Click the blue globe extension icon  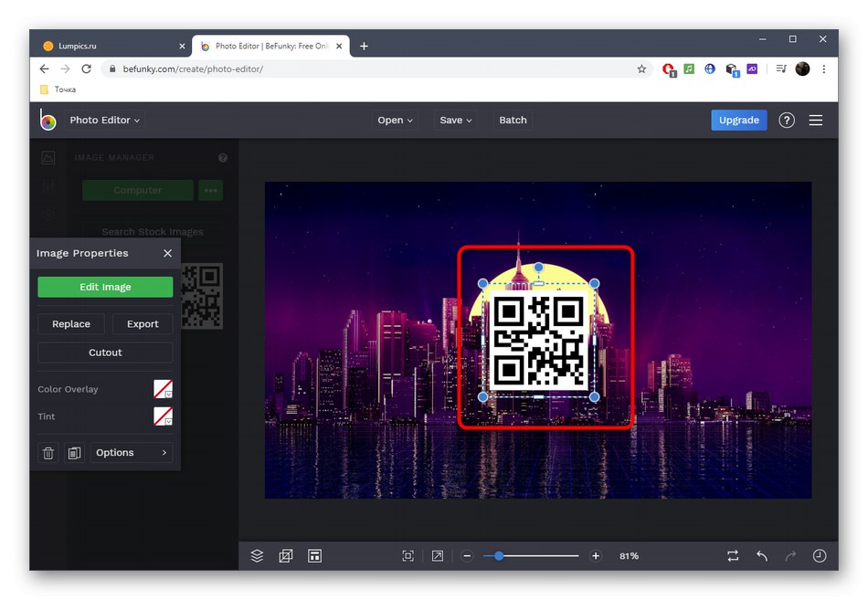(x=710, y=68)
